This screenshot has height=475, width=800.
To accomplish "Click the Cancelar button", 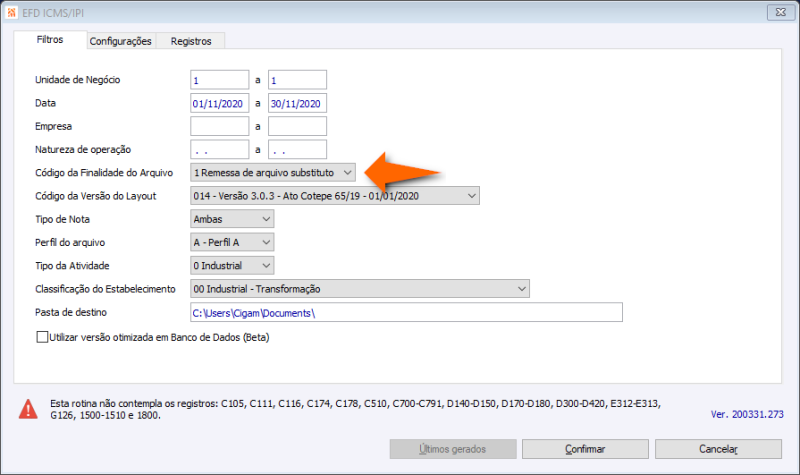I will [x=718, y=449].
